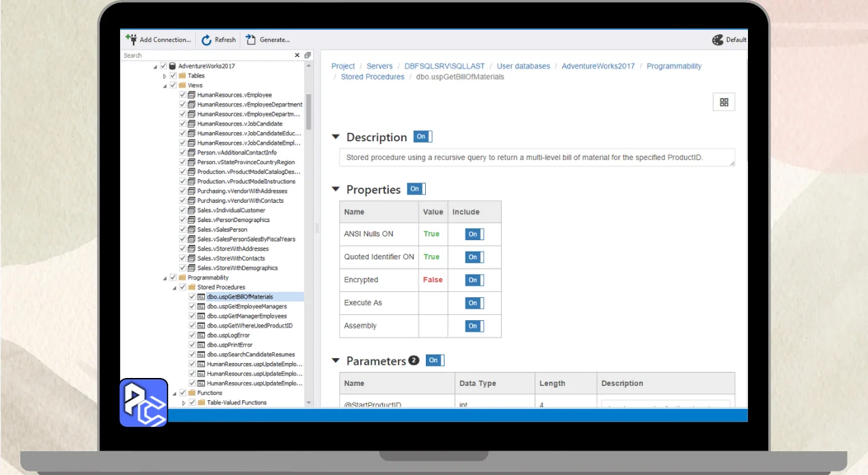Uncheck the dbo.uspPrintError checkbox
The width and height of the screenshot is (868, 475).
coord(192,345)
